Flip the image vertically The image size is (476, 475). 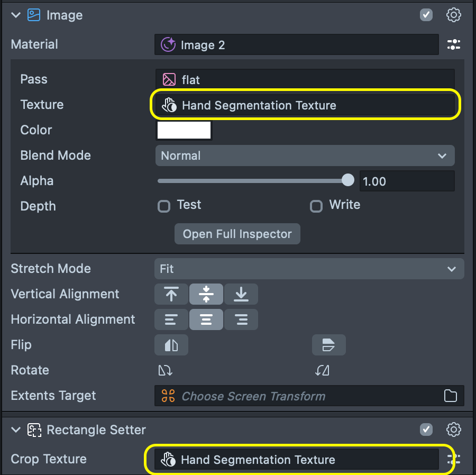pos(328,345)
